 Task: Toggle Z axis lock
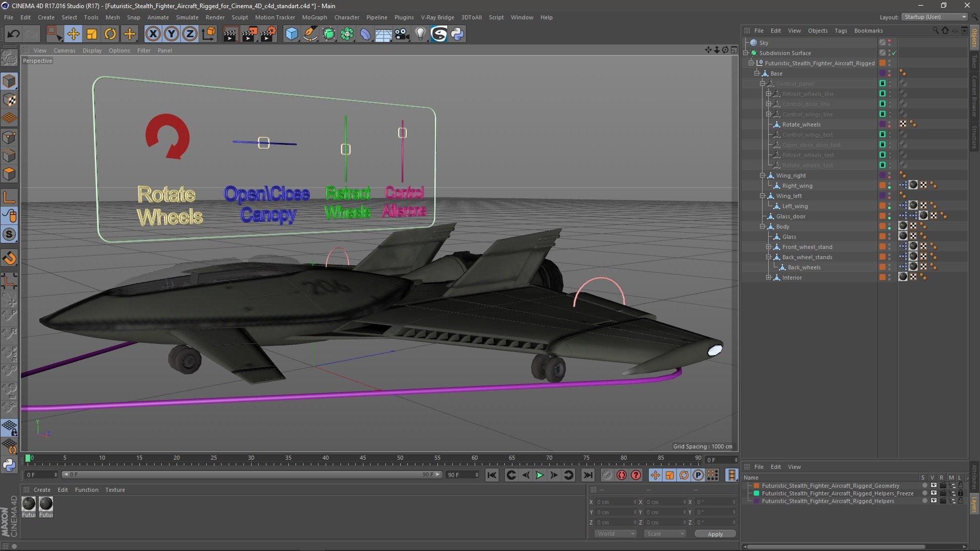coord(190,34)
